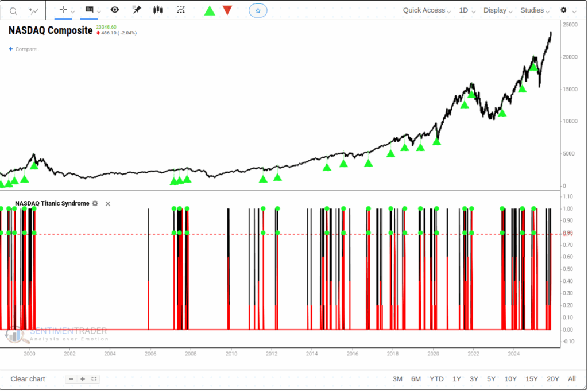Viewport: 588px width, 391px height.
Task: Toggle the green up-triangle signal marker
Action: point(210,10)
